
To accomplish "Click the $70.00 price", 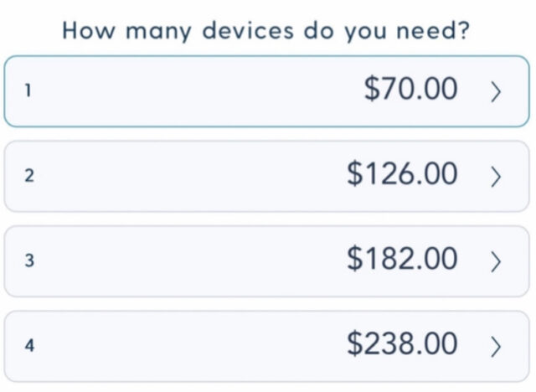I will tap(410, 89).
